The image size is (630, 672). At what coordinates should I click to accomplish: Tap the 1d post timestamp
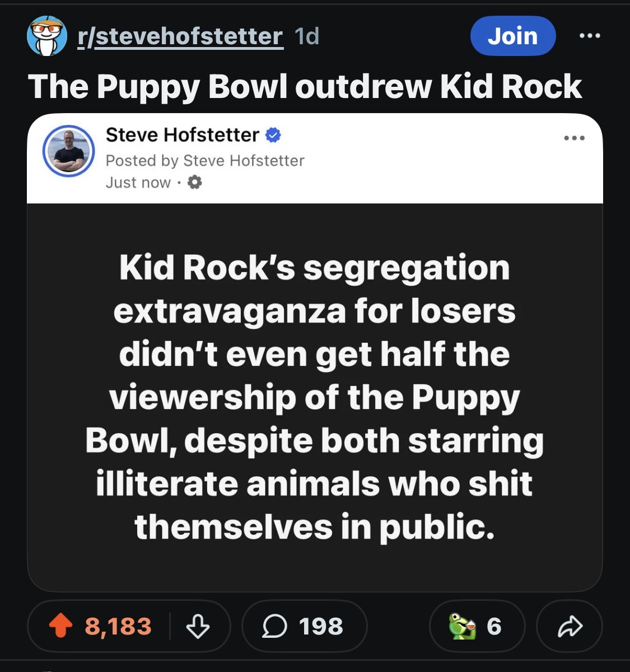click(306, 36)
